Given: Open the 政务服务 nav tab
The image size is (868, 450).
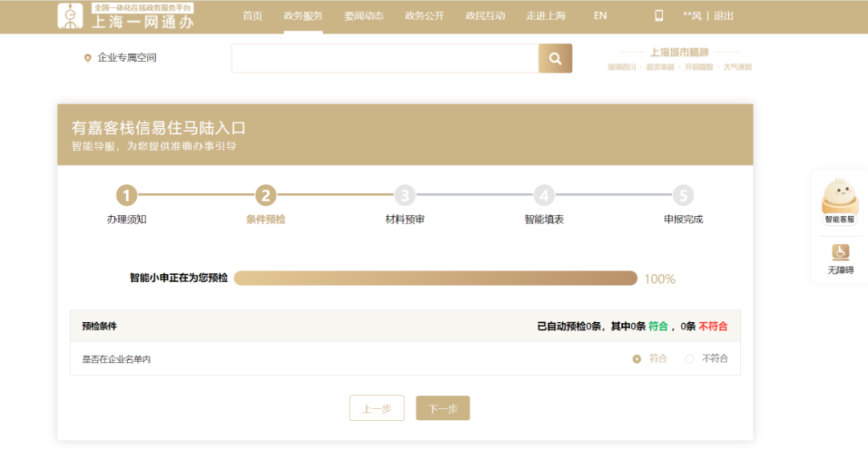Looking at the screenshot, I should (x=303, y=16).
